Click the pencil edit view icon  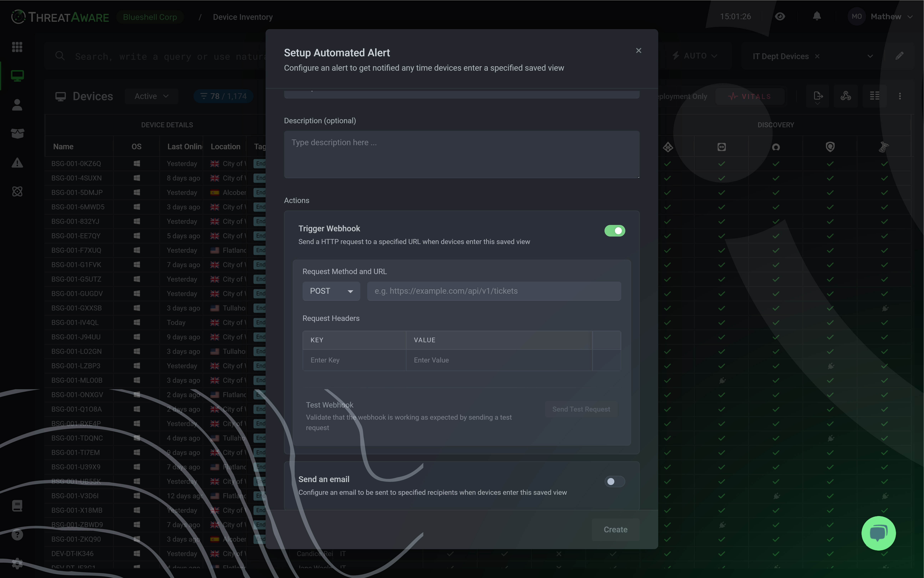point(899,56)
